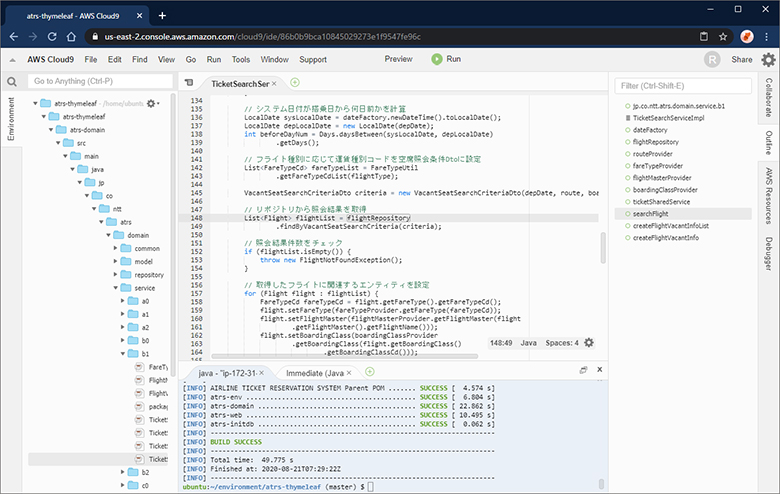
Task: Change indentation via Spaces: 4
Action: click(562, 343)
